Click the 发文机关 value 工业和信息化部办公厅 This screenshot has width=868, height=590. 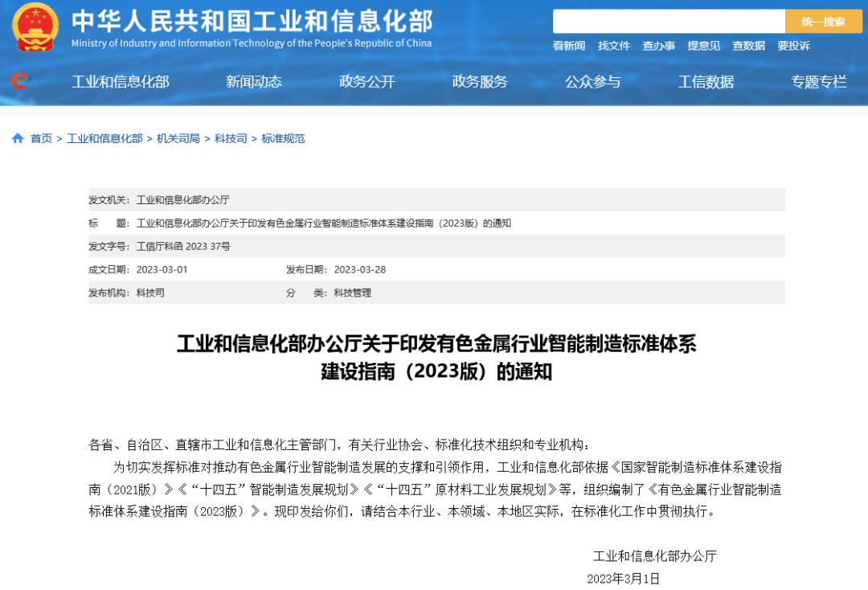tap(182, 200)
